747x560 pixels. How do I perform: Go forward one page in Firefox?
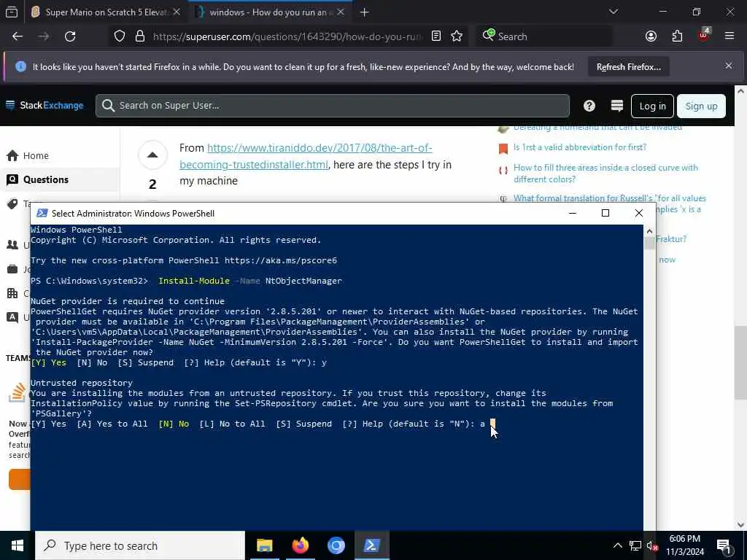(44, 36)
